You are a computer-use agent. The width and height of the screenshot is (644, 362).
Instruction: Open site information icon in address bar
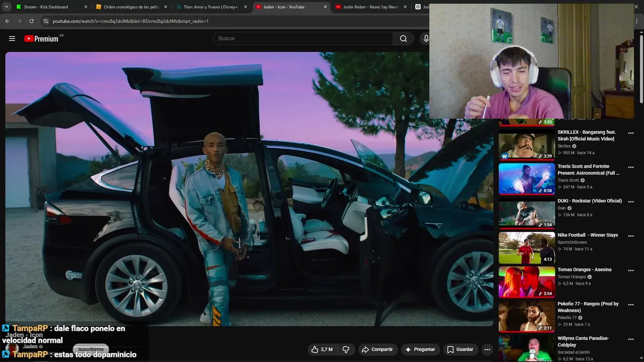click(x=46, y=21)
